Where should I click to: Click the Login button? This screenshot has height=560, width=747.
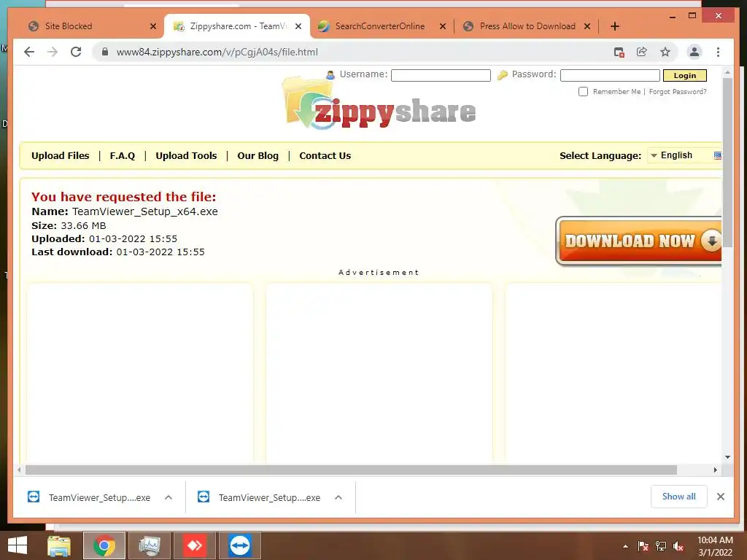684,75
